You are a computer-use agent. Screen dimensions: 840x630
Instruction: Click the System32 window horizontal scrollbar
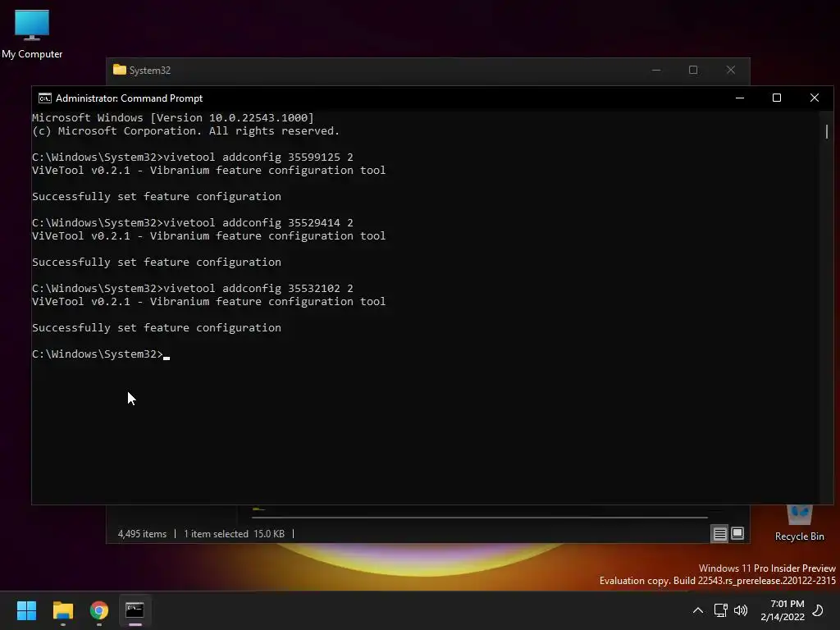click(x=479, y=518)
